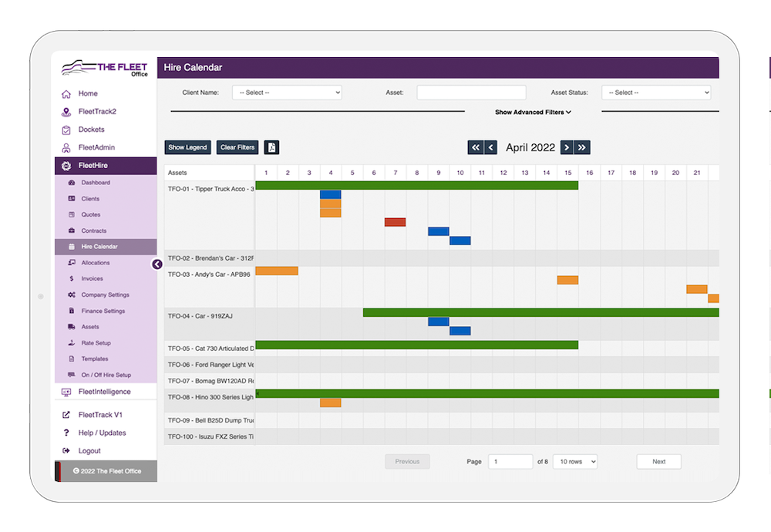
Task: Click the green hire bar for TFO-01
Action: click(417, 185)
